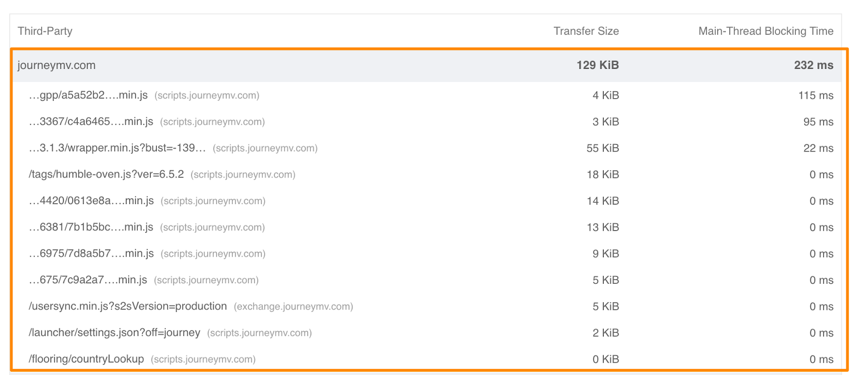Image resolution: width=868 pixels, height=375 pixels.
Task: Open the wrapper.min.js script link
Action: pyautogui.click(x=117, y=148)
